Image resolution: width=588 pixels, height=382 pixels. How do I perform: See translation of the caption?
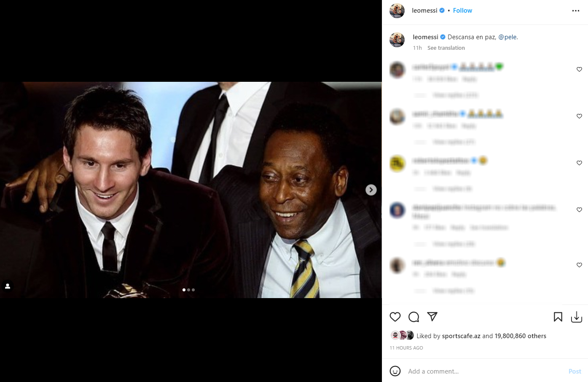point(446,48)
